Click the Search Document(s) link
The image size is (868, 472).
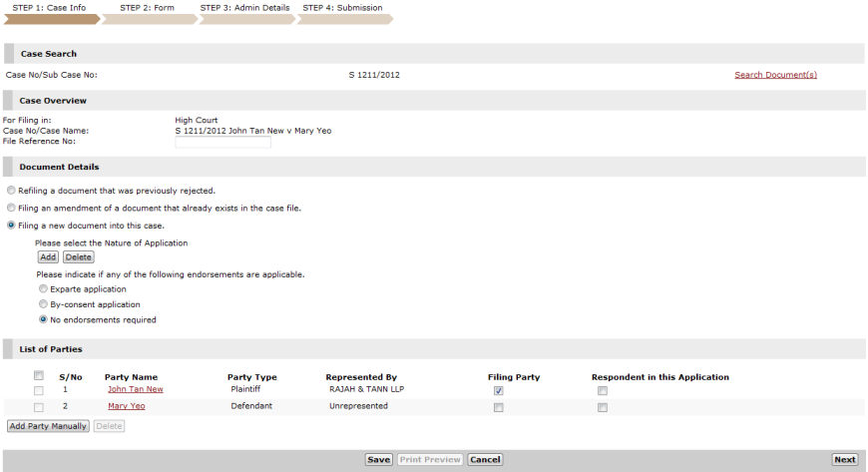tap(775, 75)
